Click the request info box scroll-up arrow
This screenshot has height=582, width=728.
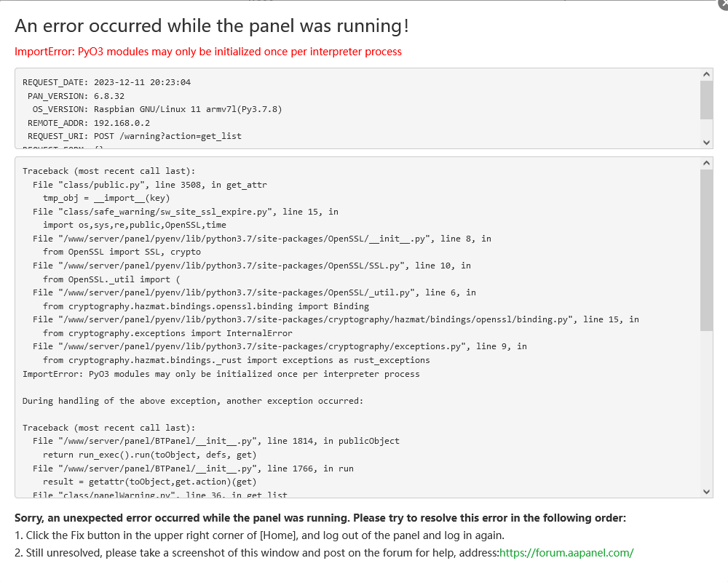pos(706,74)
